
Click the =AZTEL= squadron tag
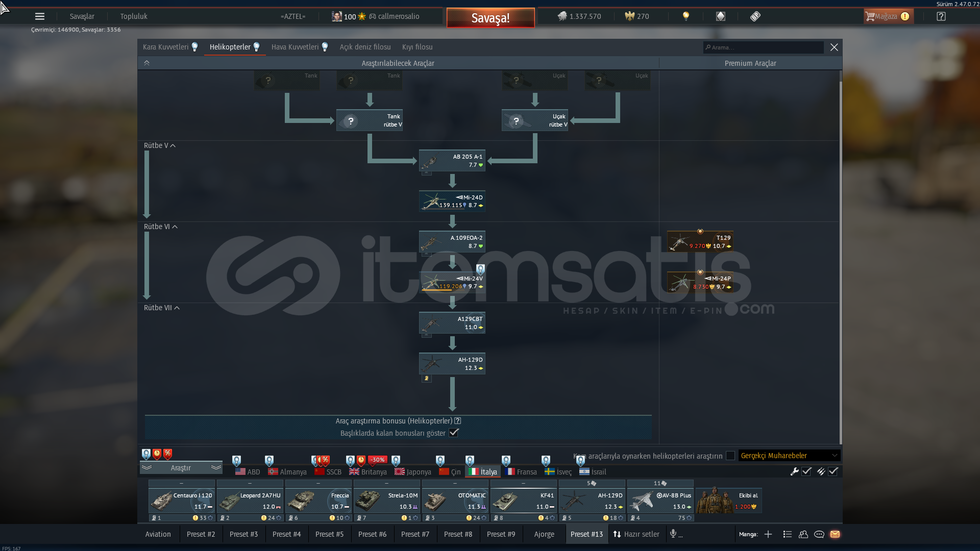[293, 16]
